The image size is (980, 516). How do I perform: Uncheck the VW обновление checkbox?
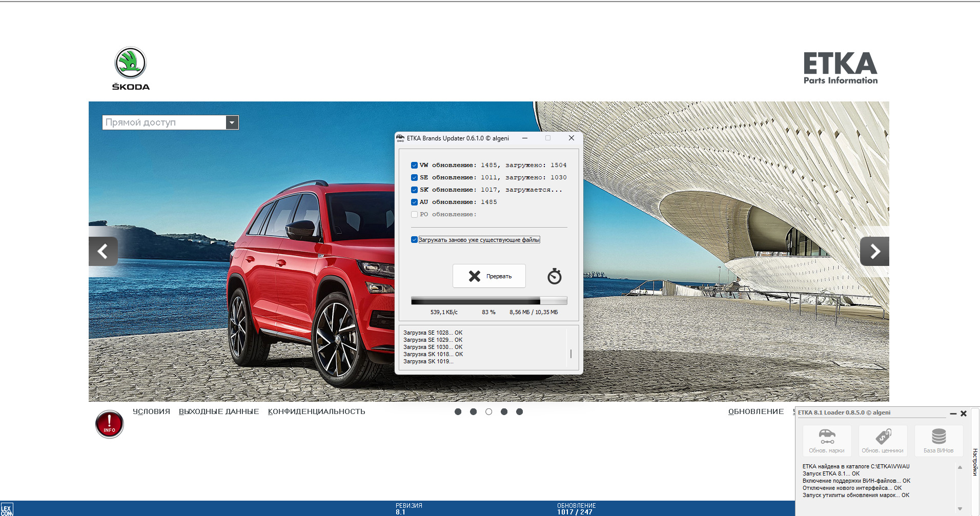coord(414,165)
